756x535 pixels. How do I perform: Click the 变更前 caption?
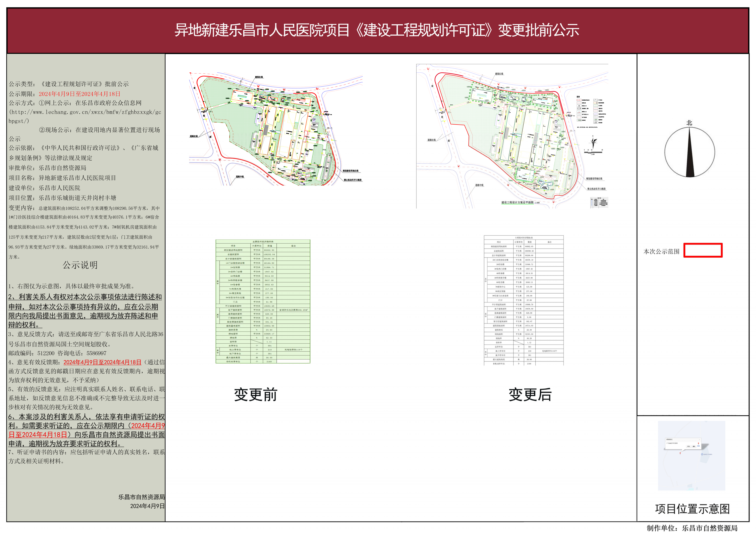click(256, 395)
